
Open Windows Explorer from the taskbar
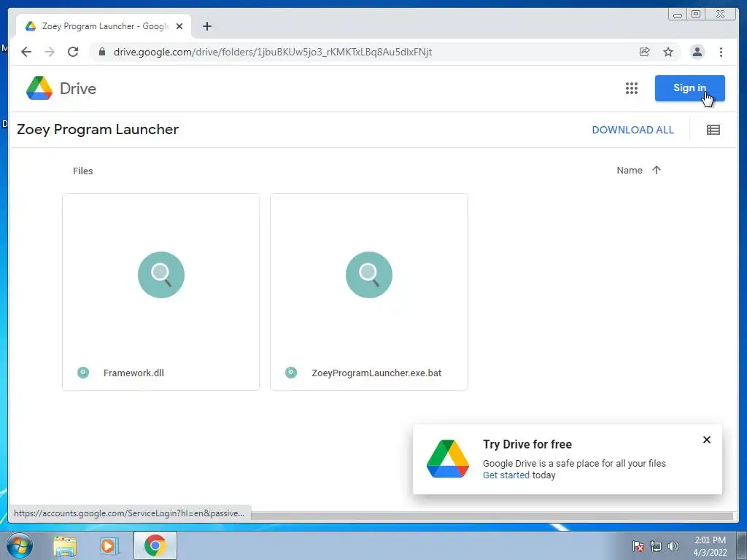(65, 546)
